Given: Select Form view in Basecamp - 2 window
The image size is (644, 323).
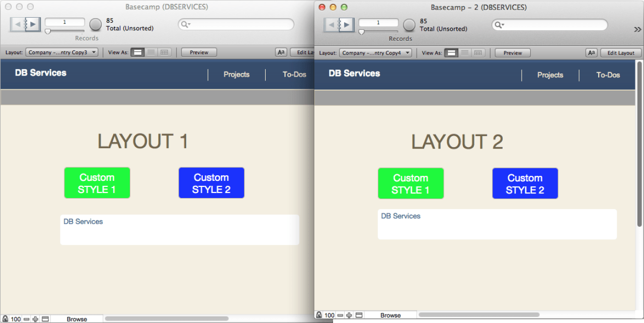Looking at the screenshot, I should pyautogui.click(x=451, y=53).
